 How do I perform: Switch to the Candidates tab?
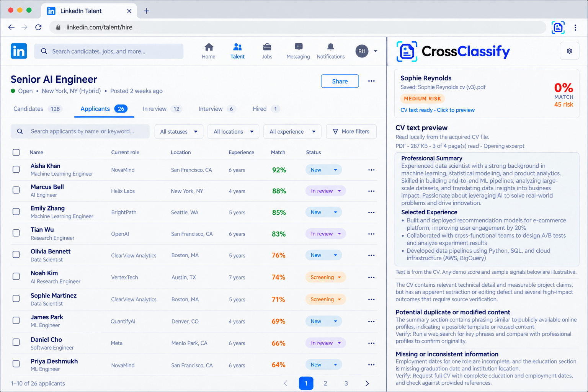tap(38, 109)
